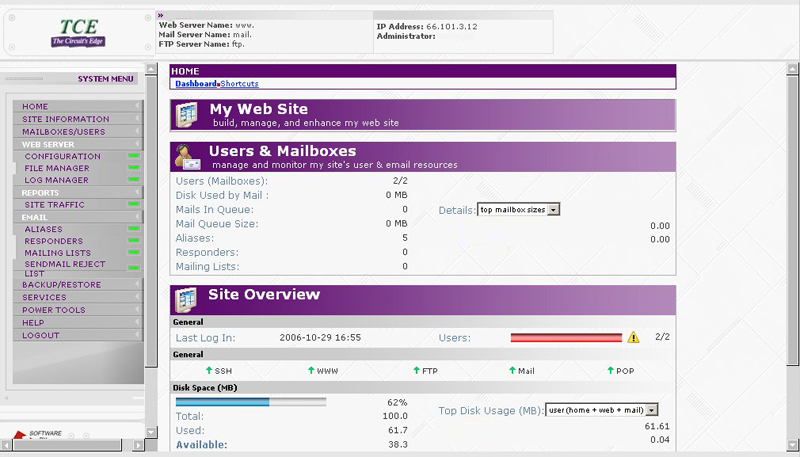Click the My Web Site section icon
The width and height of the screenshot is (800, 457).
186,114
